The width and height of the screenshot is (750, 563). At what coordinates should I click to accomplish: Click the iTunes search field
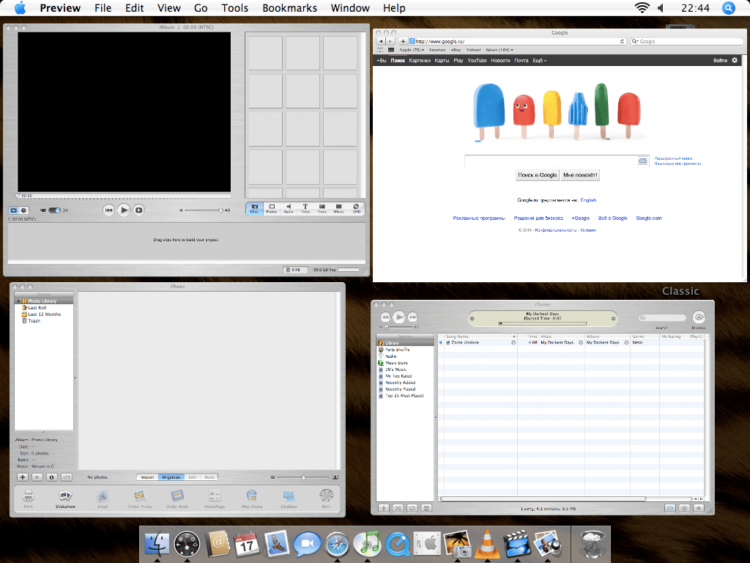tap(662, 318)
